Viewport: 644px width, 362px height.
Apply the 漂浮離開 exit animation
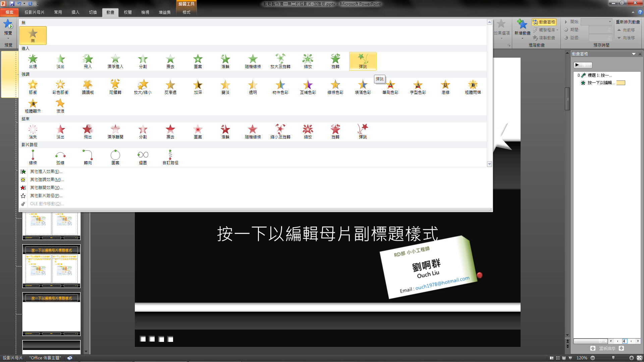point(115,132)
